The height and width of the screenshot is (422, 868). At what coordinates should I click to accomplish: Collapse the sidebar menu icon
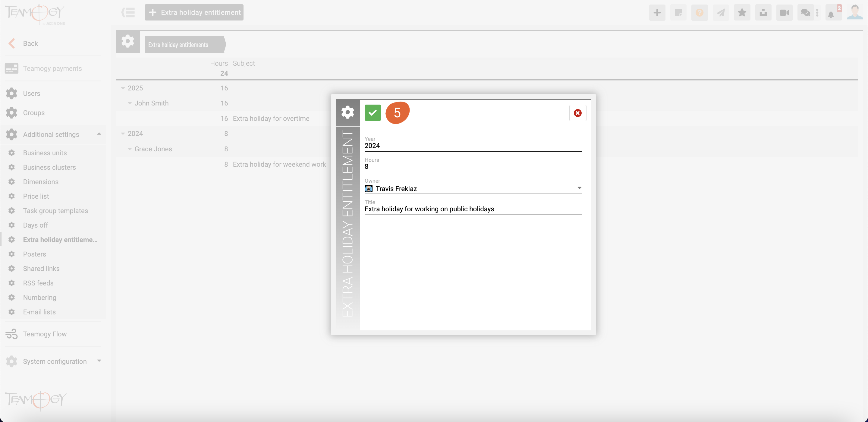(x=128, y=12)
